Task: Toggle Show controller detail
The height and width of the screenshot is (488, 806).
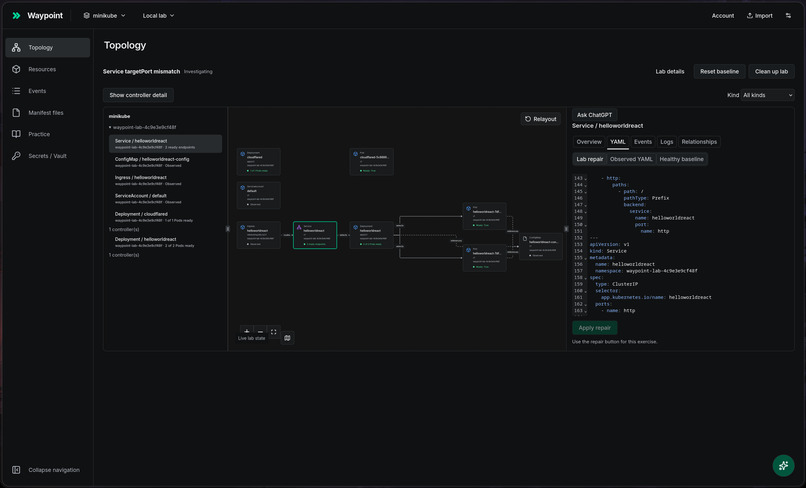Action: [138, 95]
